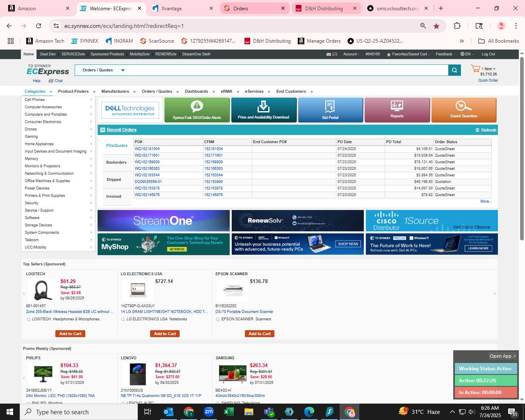Expand the Computers and Portables category
Viewport: 525px width, 420px height.
pos(58,114)
